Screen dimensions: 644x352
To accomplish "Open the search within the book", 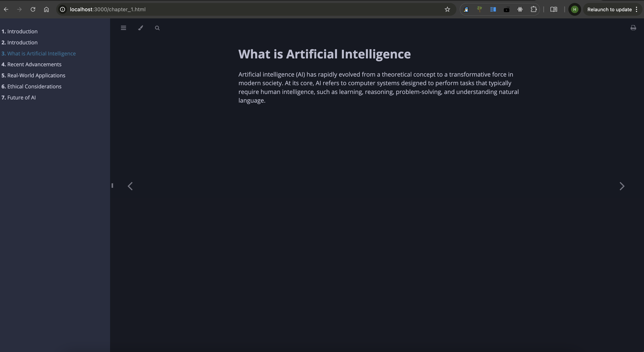I will [157, 28].
